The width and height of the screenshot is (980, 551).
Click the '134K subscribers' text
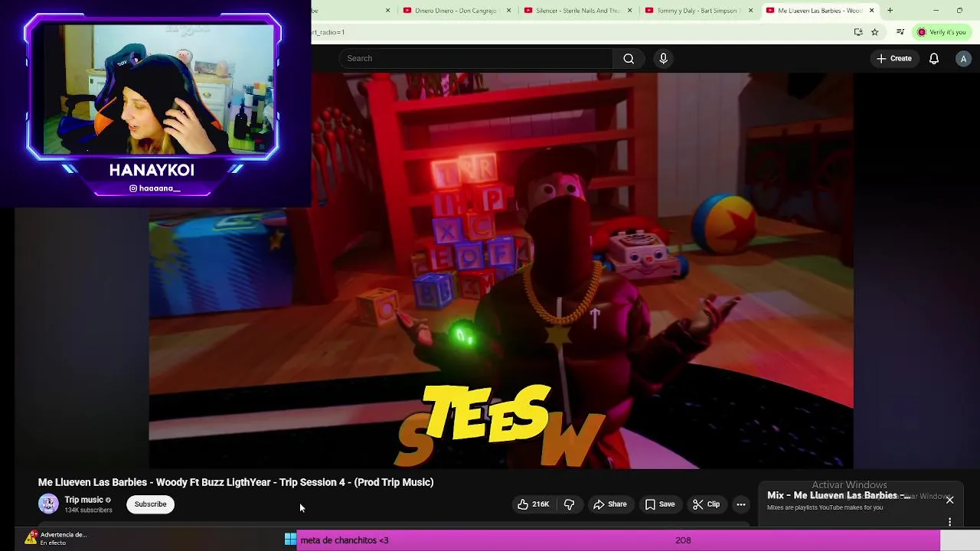(88, 510)
